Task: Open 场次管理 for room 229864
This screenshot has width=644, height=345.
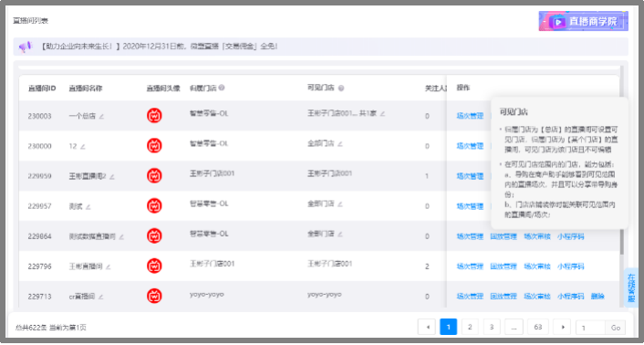Action: point(470,236)
